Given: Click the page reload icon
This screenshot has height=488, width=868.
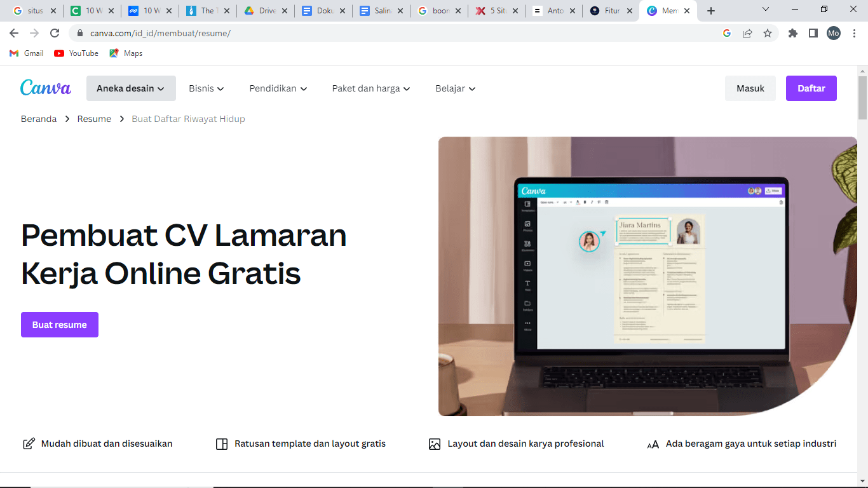Looking at the screenshot, I should (55, 32).
